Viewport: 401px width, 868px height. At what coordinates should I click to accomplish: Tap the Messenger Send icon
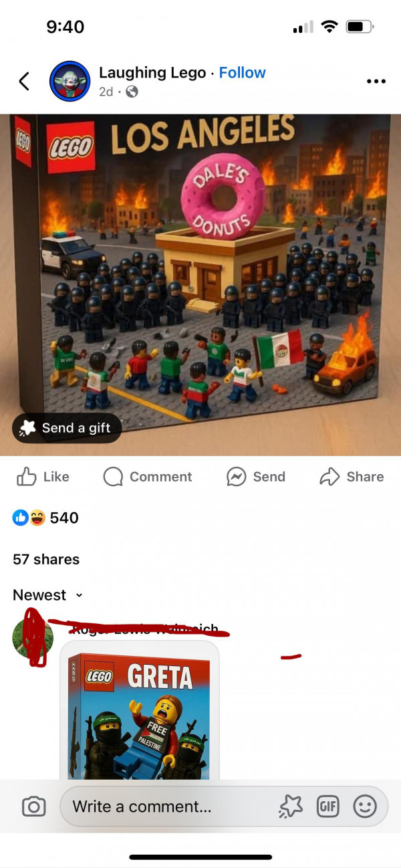(237, 476)
